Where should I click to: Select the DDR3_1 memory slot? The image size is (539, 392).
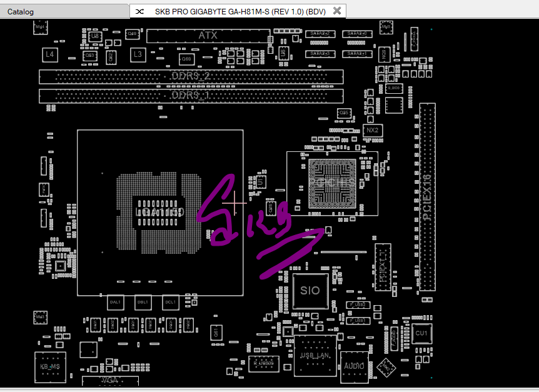pyautogui.click(x=191, y=96)
